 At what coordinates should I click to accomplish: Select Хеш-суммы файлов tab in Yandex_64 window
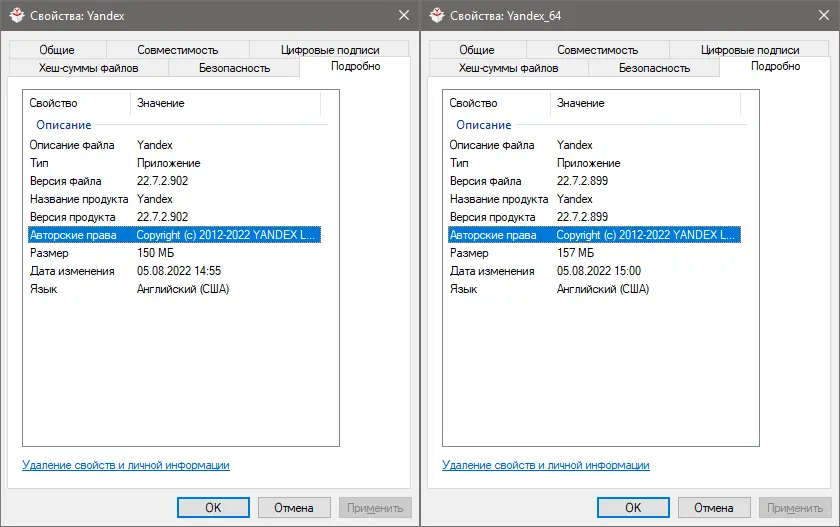click(509, 68)
